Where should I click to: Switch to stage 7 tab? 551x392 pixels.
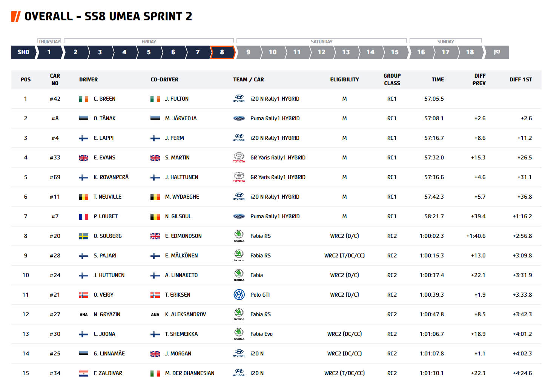[x=198, y=52]
